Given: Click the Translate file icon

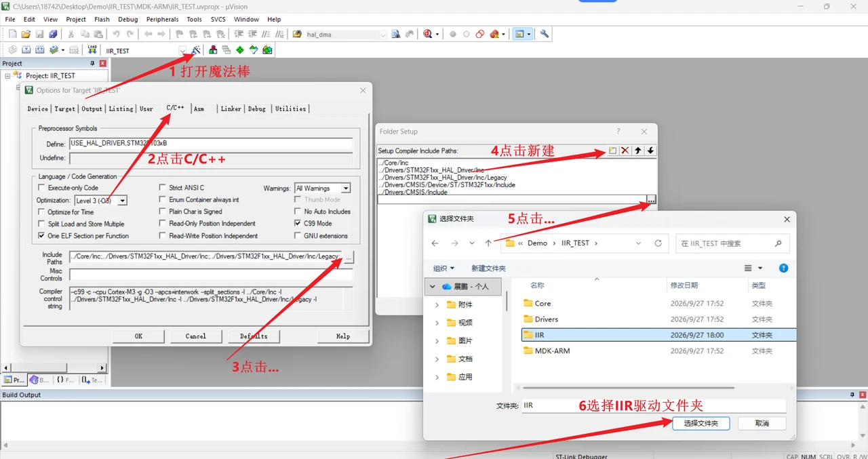Looking at the screenshot, I should point(12,50).
